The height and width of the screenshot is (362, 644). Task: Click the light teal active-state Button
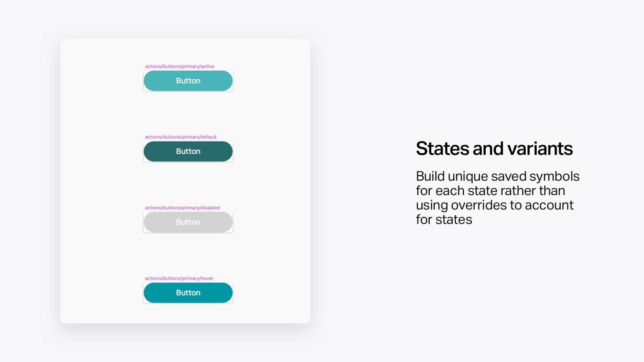[188, 81]
